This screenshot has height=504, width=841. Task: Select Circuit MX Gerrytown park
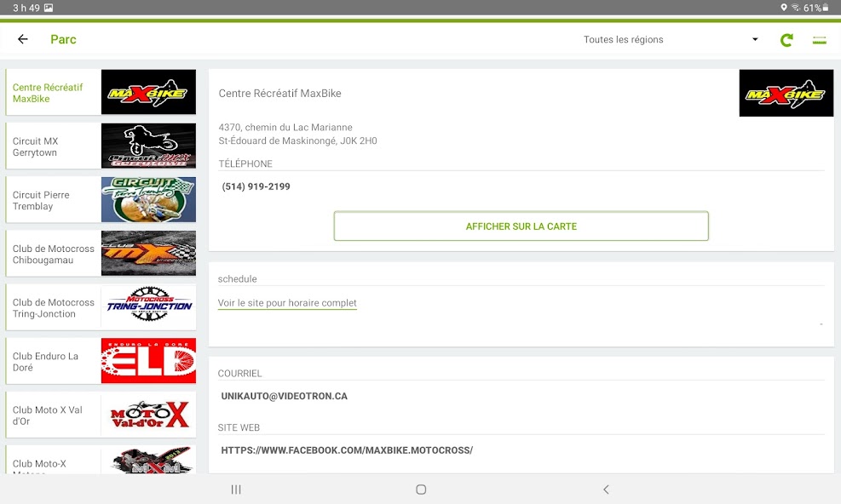click(x=101, y=146)
